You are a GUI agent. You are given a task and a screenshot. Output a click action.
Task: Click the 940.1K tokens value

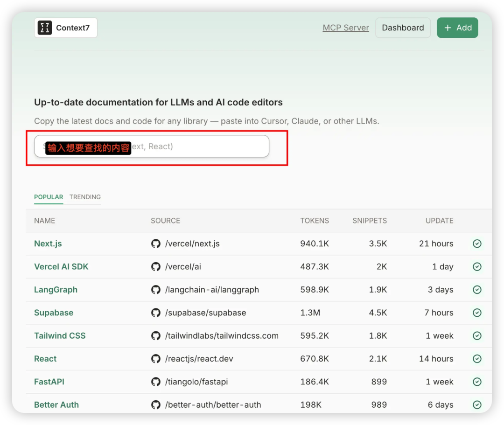pyautogui.click(x=315, y=244)
